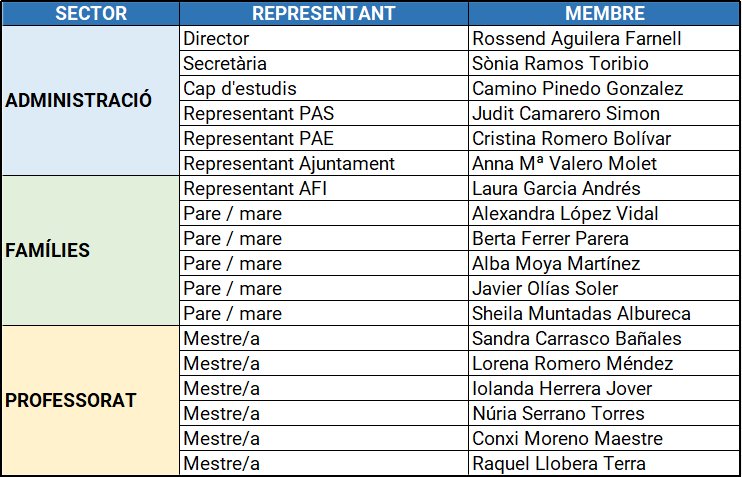Click the Representant Ajuntament cell
The width and height of the screenshot is (742, 477).
(x=323, y=163)
